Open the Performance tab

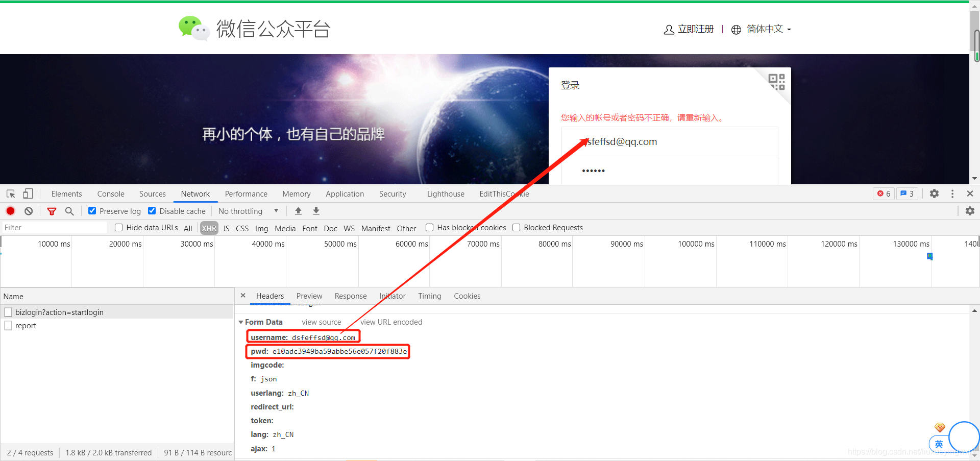coord(246,194)
